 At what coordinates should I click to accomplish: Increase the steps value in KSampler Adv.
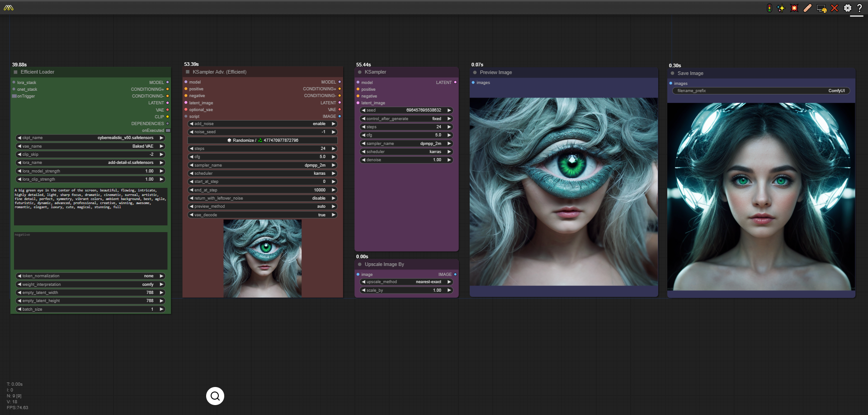pyautogui.click(x=334, y=149)
